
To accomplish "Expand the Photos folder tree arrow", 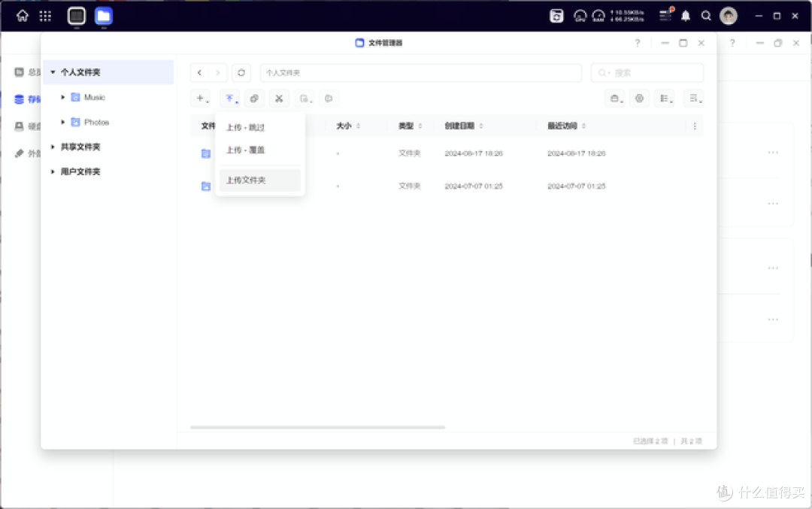I will [x=62, y=122].
